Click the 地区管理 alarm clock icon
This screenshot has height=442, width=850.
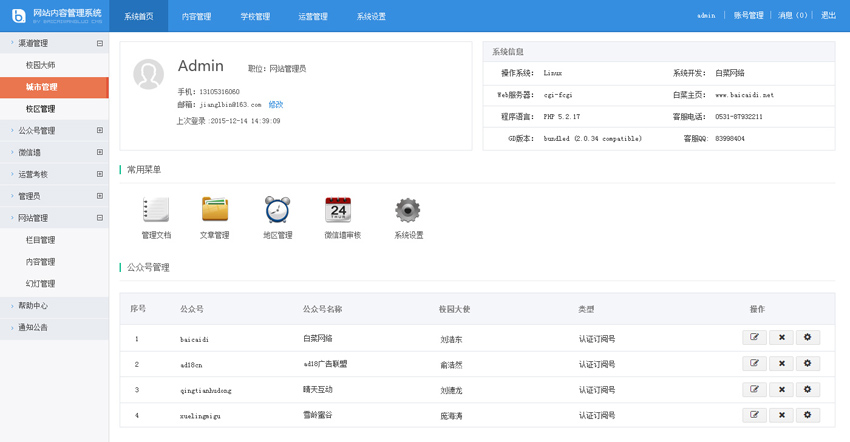277,210
